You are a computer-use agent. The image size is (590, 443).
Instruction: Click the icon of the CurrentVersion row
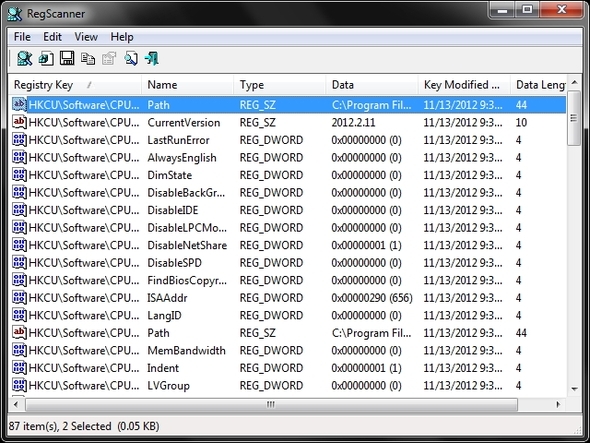(19, 122)
